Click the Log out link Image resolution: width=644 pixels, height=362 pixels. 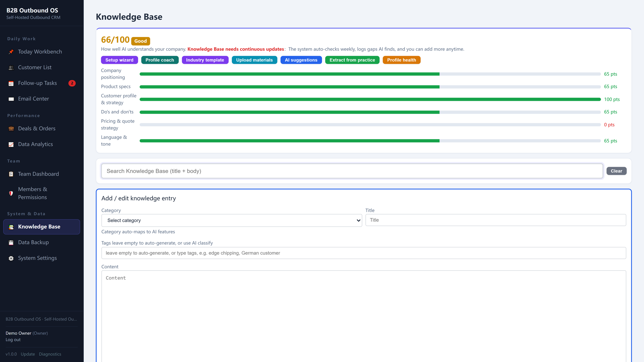13,340
